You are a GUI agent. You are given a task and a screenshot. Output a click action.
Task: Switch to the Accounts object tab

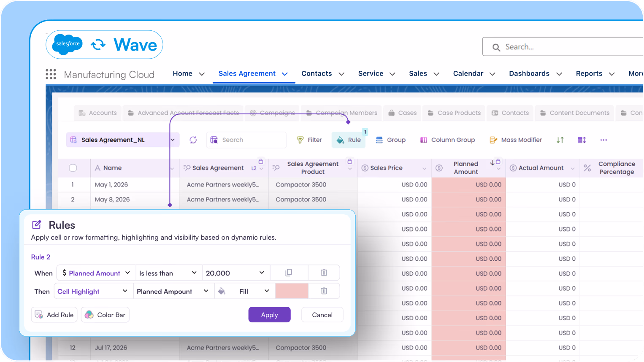[x=98, y=113]
